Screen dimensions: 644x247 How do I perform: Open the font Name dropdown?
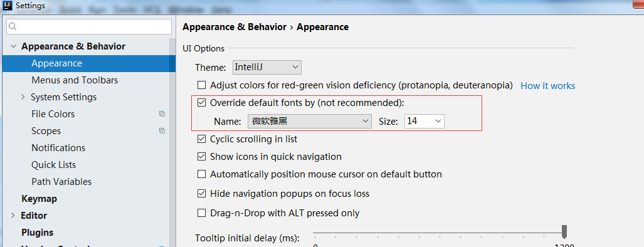[310, 121]
